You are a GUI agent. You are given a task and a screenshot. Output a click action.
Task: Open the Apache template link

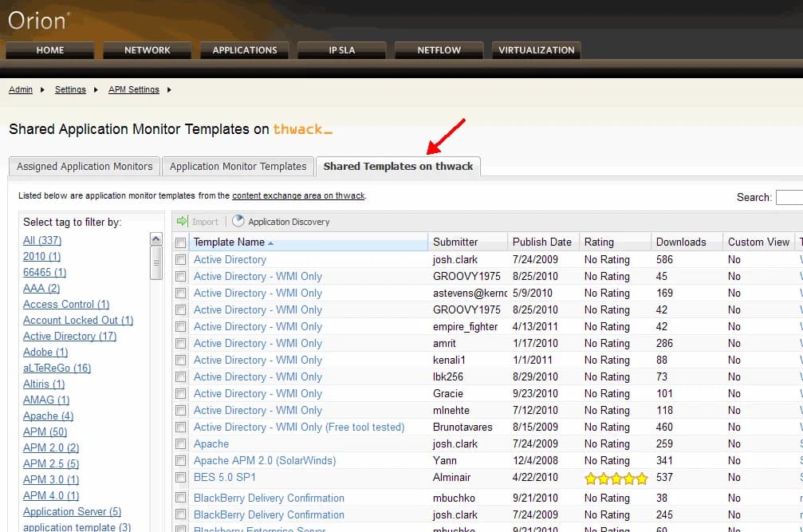211,444
